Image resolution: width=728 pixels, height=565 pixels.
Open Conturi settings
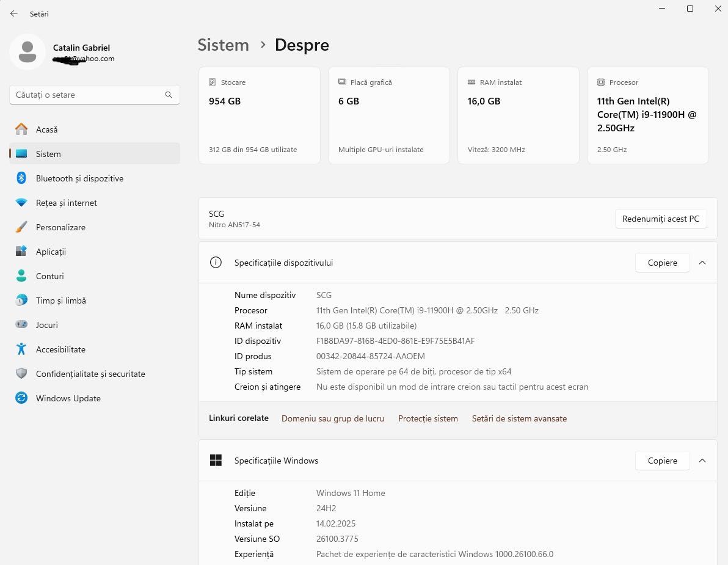[95, 275]
